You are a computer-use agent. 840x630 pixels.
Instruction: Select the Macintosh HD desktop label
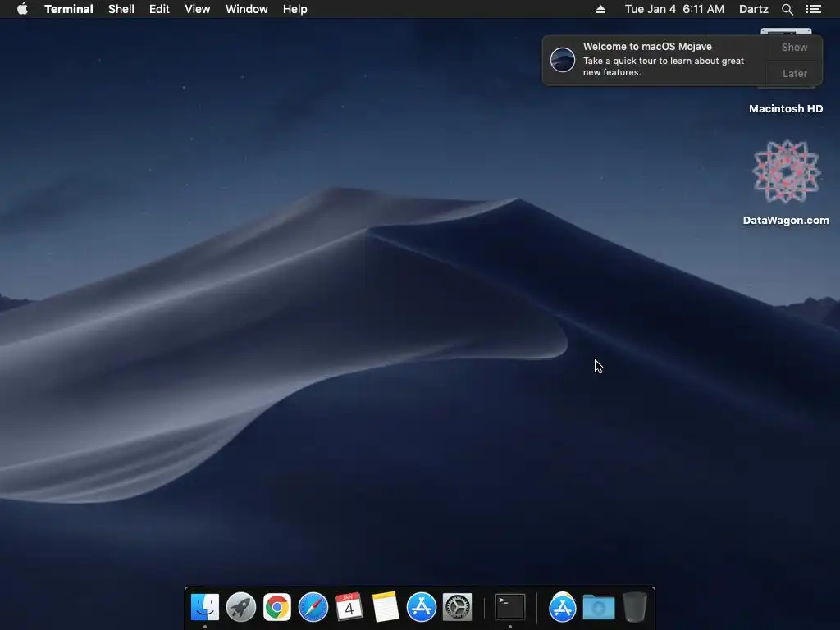point(786,109)
